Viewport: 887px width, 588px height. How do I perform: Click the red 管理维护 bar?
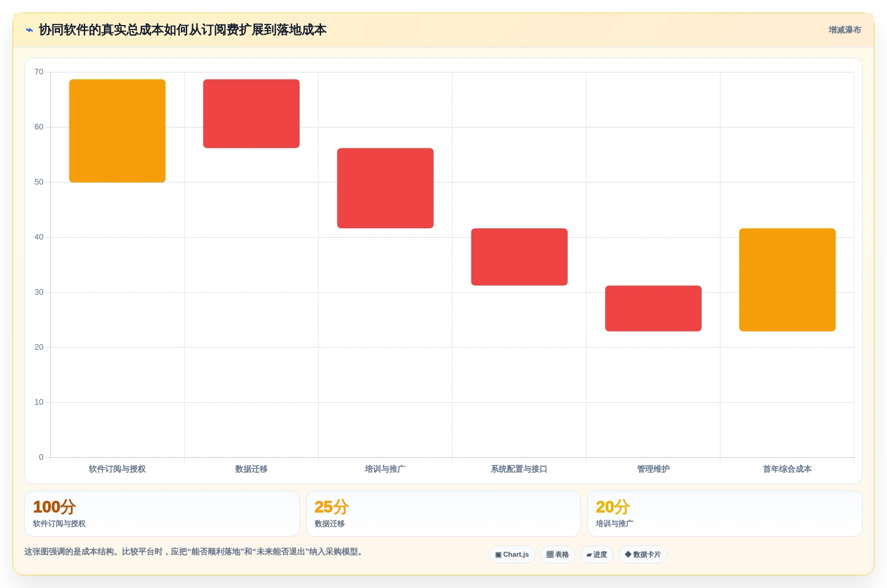[x=653, y=308]
